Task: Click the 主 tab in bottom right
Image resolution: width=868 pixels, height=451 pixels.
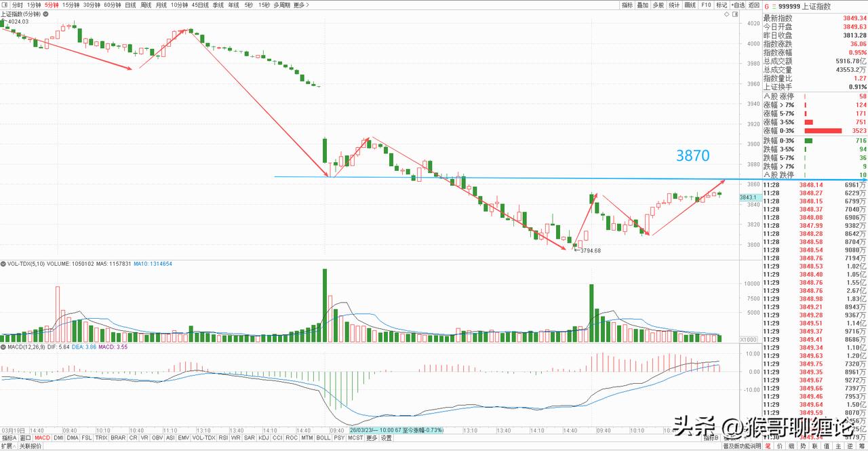Action: 838,446
